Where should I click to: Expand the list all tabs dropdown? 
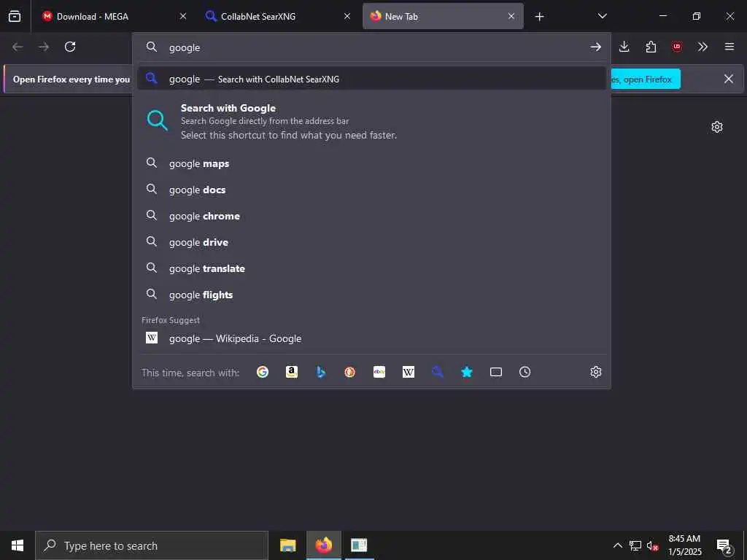602,16
